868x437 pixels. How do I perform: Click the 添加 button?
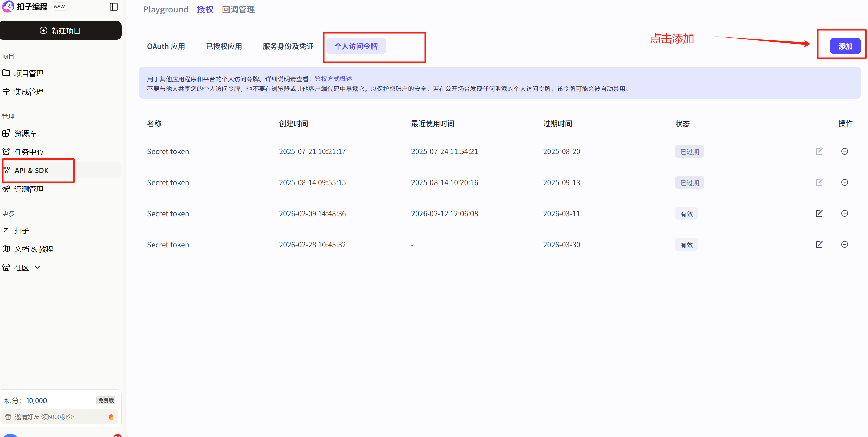[845, 46]
